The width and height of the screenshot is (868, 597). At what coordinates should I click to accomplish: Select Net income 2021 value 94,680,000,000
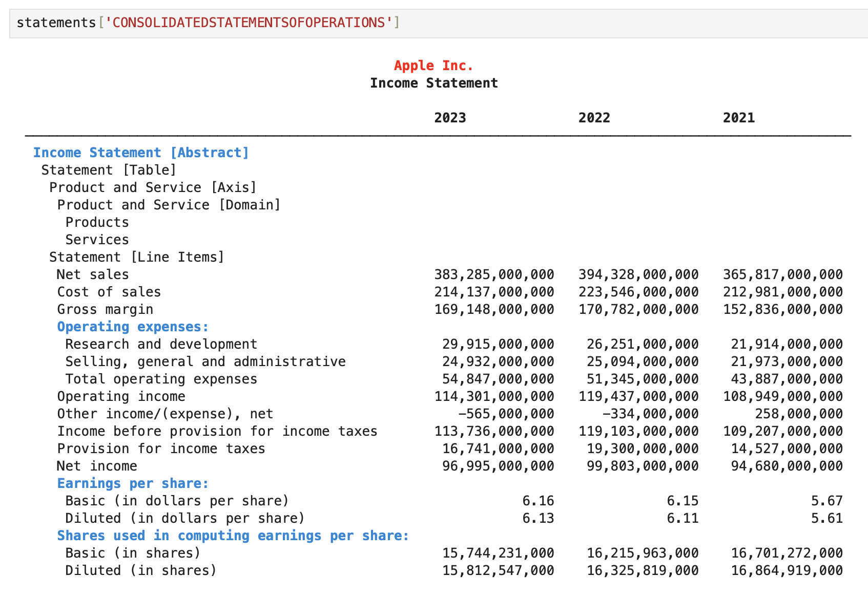[787, 466]
